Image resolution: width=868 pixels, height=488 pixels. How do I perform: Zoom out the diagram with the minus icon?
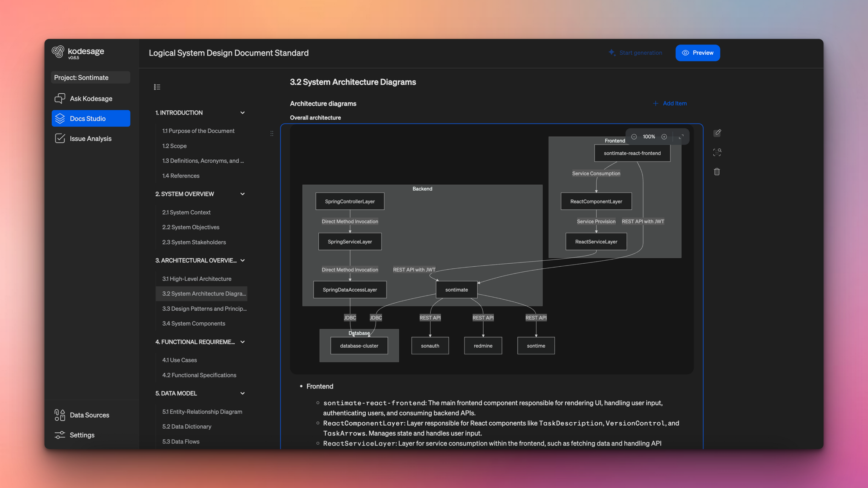point(634,137)
